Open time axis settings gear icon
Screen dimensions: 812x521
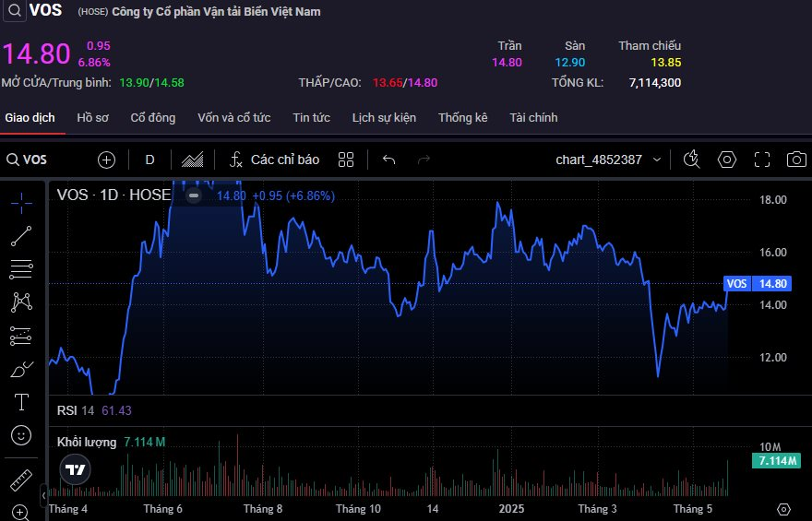(x=784, y=509)
